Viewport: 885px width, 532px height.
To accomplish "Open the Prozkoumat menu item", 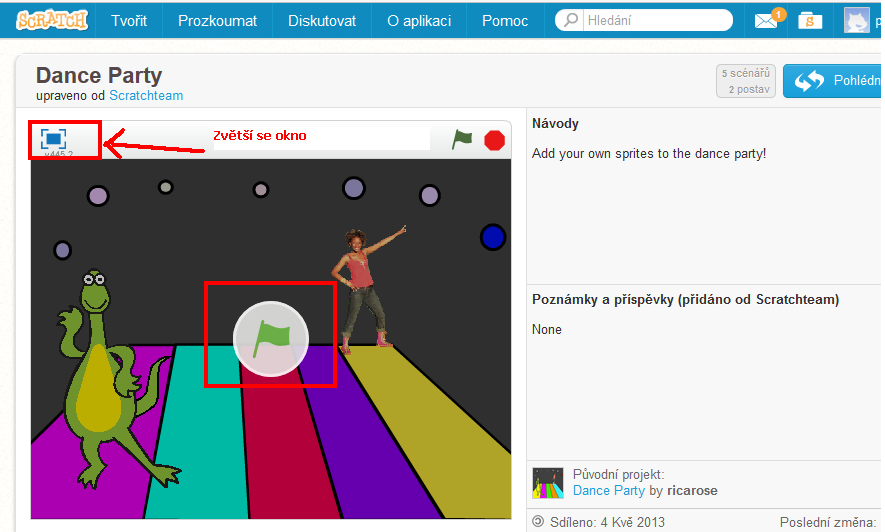I will point(217,21).
